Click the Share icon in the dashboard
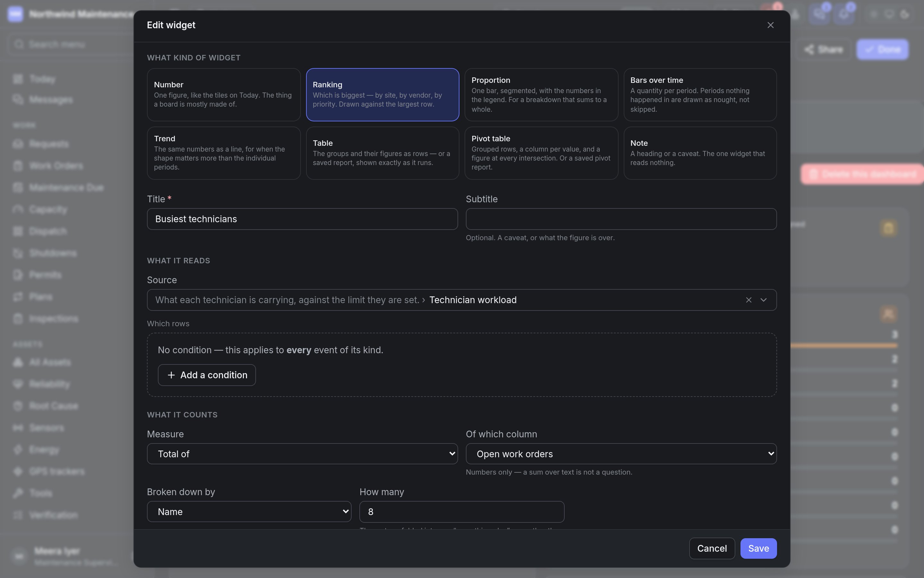The image size is (924, 578). 809,50
